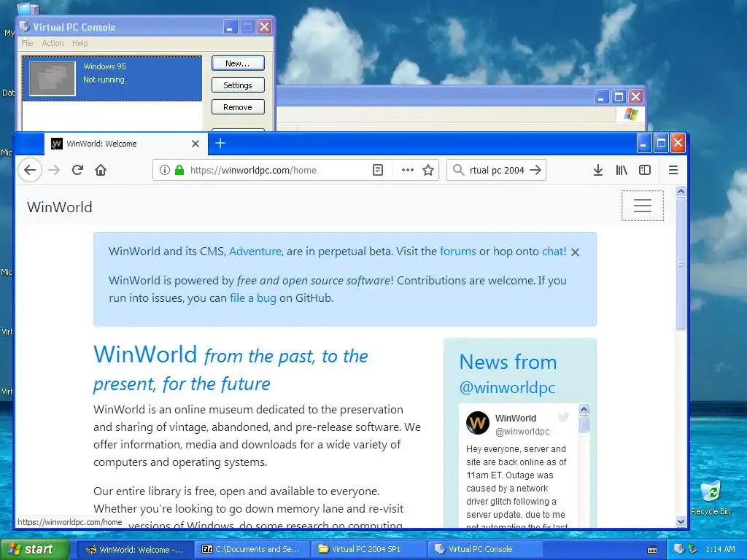
Task: Click the network connection tray icon
Action: [692, 549]
